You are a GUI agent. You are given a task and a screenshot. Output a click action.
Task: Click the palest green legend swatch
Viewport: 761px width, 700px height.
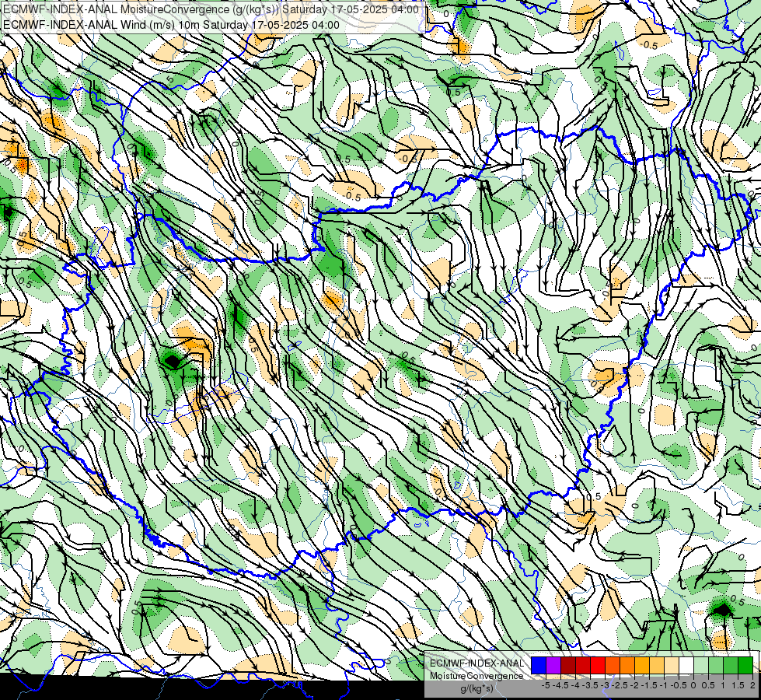(x=701, y=666)
